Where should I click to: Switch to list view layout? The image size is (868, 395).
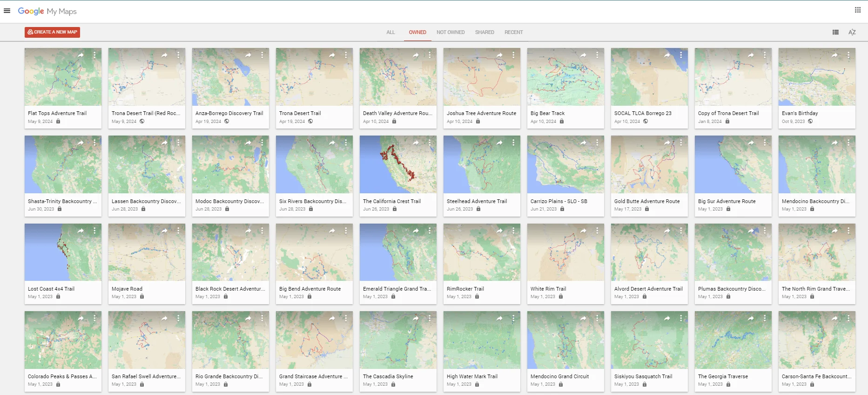835,32
